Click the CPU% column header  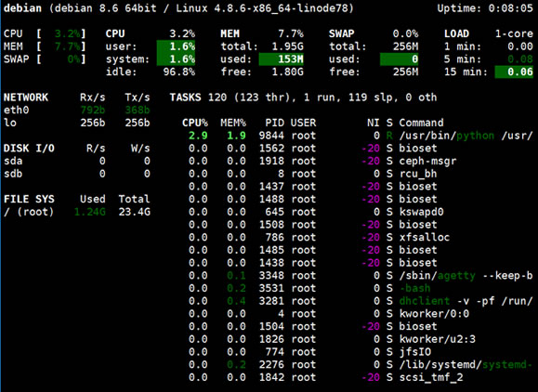coord(195,123)
